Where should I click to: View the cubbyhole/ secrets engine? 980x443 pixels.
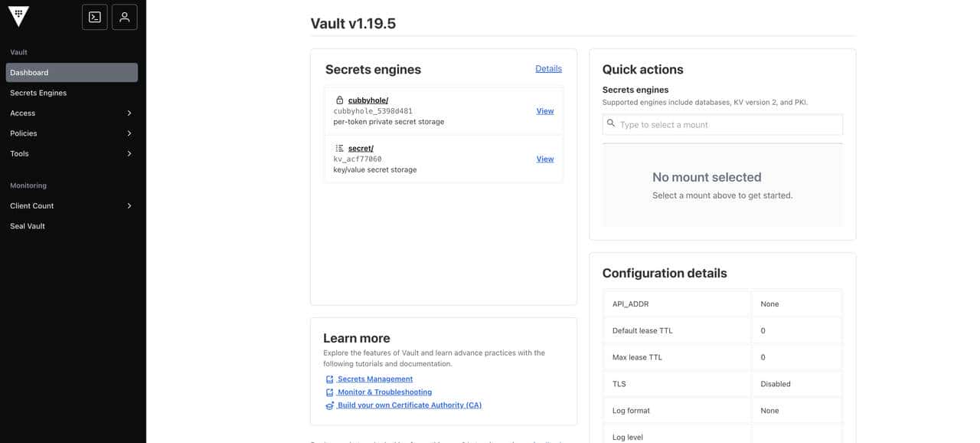[544, 111]
